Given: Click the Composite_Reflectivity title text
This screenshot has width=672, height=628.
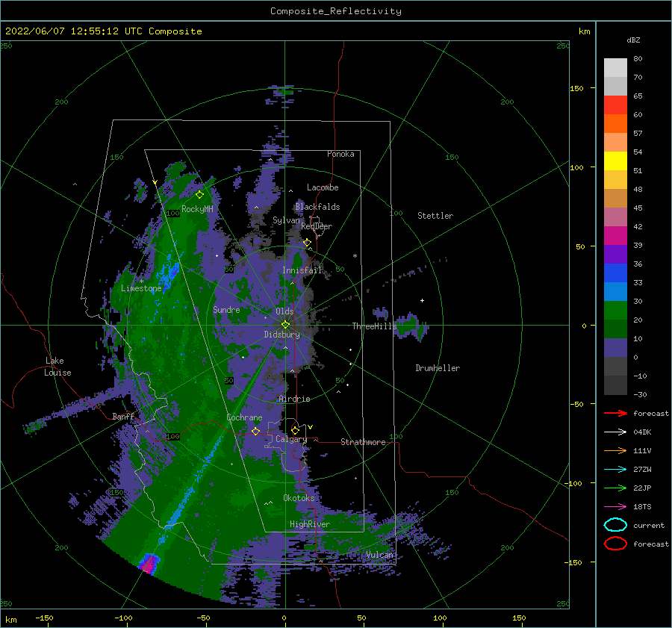Looking at the screenshot, I should [x=335, y=11].
